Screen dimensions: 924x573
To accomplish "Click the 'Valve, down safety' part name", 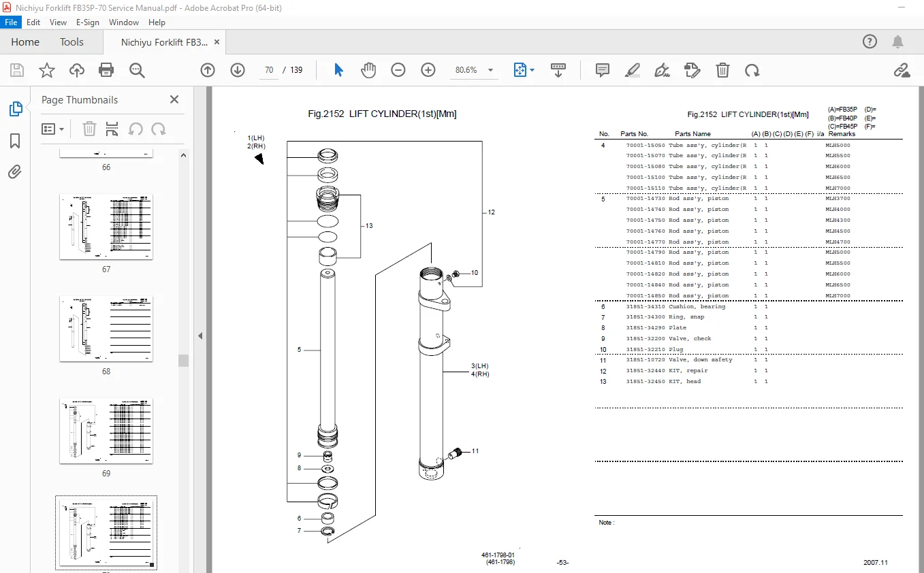I will click(x=701, y=360).
